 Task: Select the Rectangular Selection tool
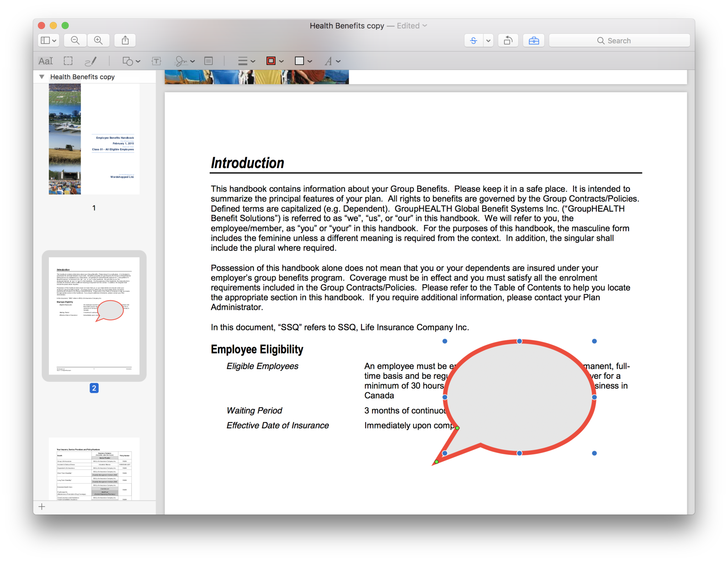pyautogui.click(x=68, y=61)
